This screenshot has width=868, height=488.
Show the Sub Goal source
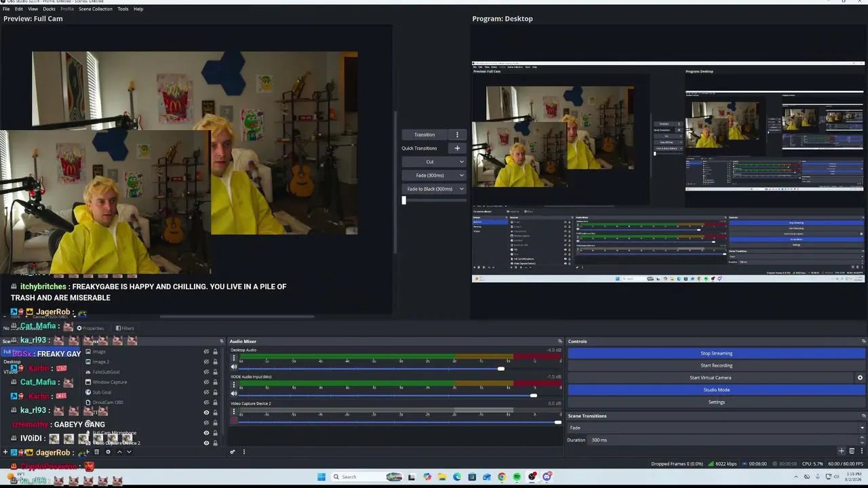206,392
